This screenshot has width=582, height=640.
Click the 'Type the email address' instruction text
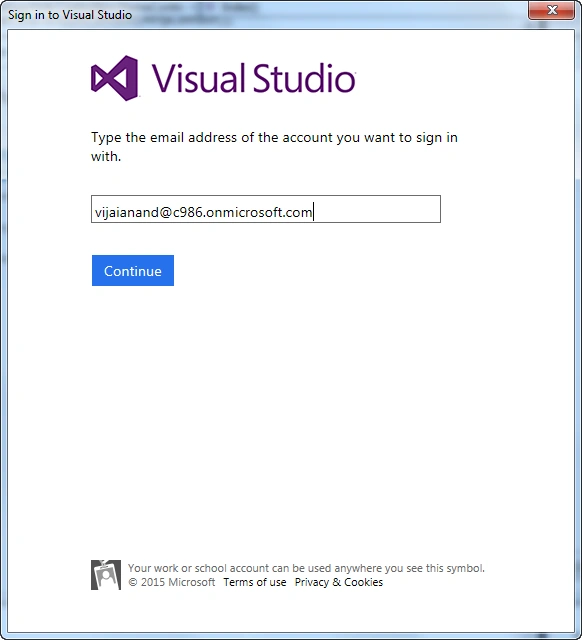pos(274,147)
